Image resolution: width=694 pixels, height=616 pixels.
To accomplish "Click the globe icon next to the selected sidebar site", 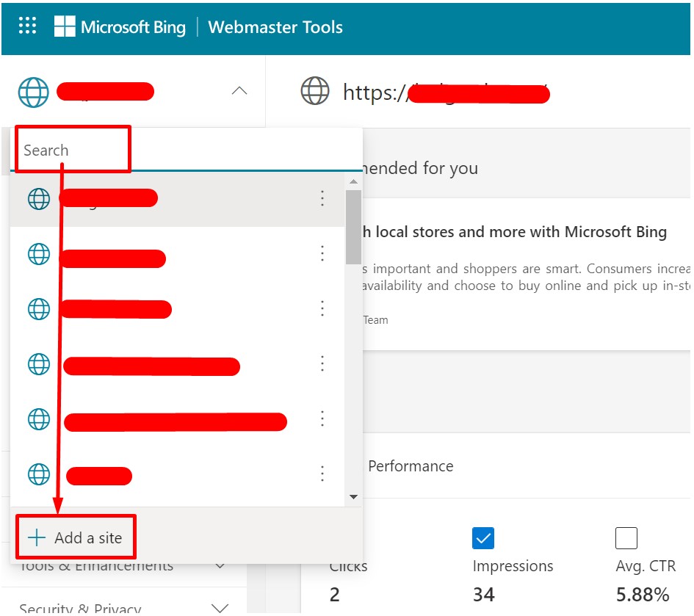I will coord(32,91).
